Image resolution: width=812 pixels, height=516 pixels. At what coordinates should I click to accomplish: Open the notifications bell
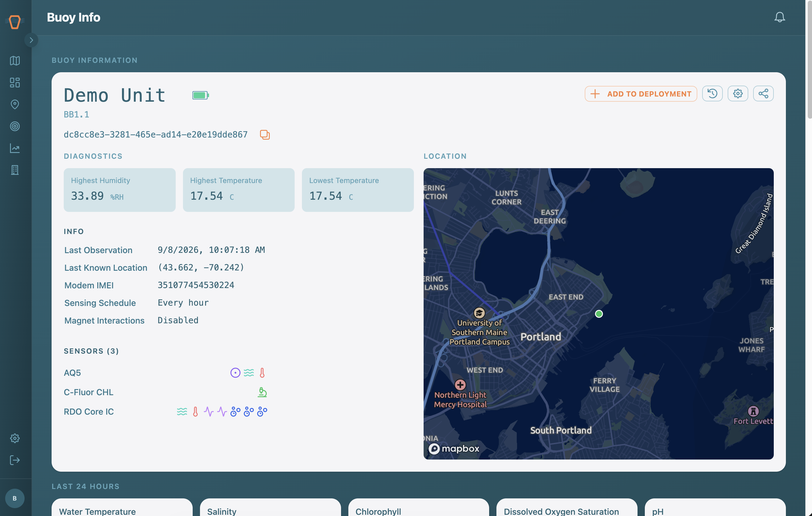pyautogui.click(x=779, y=17)
